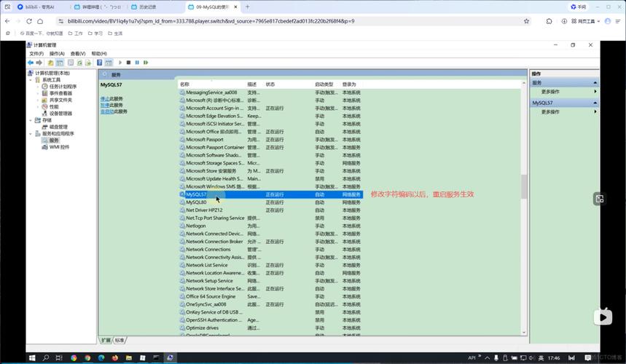Open the browser hamburger menu

pos(618,21)
